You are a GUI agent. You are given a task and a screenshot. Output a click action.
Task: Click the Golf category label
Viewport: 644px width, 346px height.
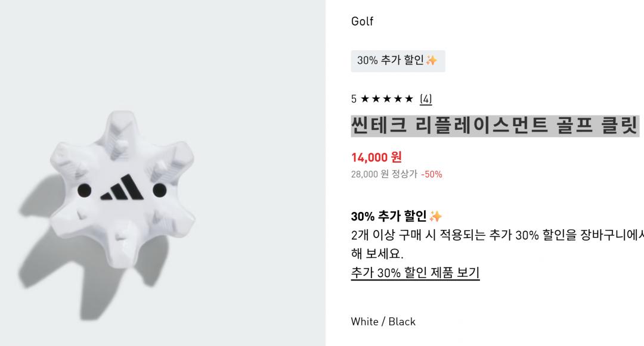(362, 21)
